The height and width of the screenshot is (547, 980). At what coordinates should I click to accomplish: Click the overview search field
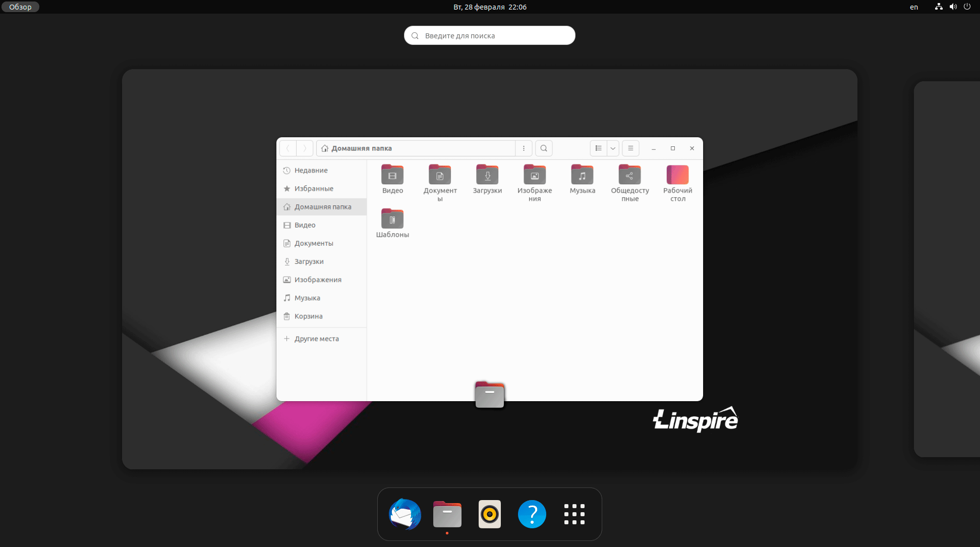[x=489, y=35]
